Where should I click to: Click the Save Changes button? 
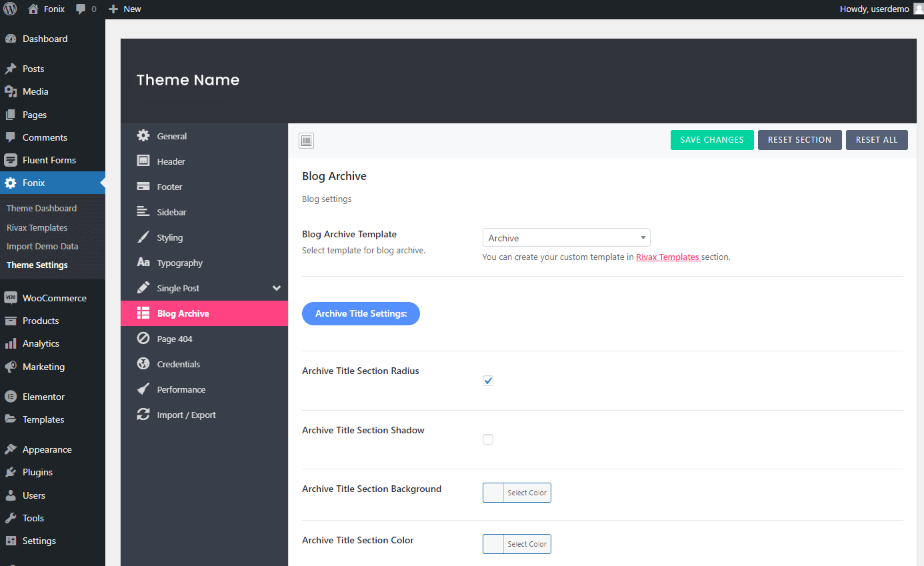pos(711,140)
